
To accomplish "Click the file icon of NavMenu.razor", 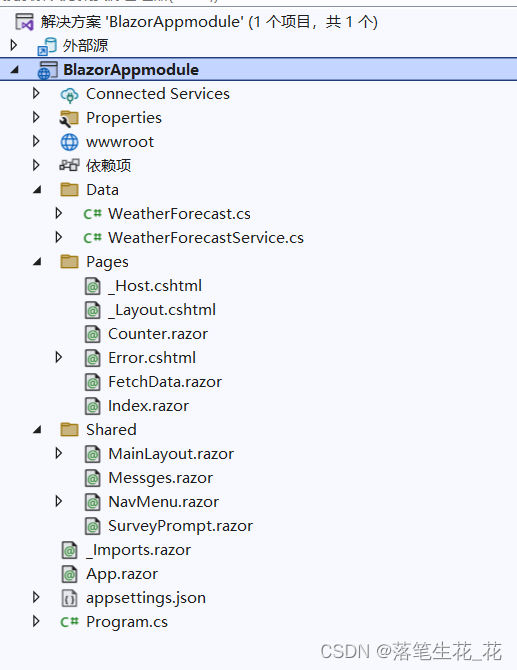I will 93,502.
